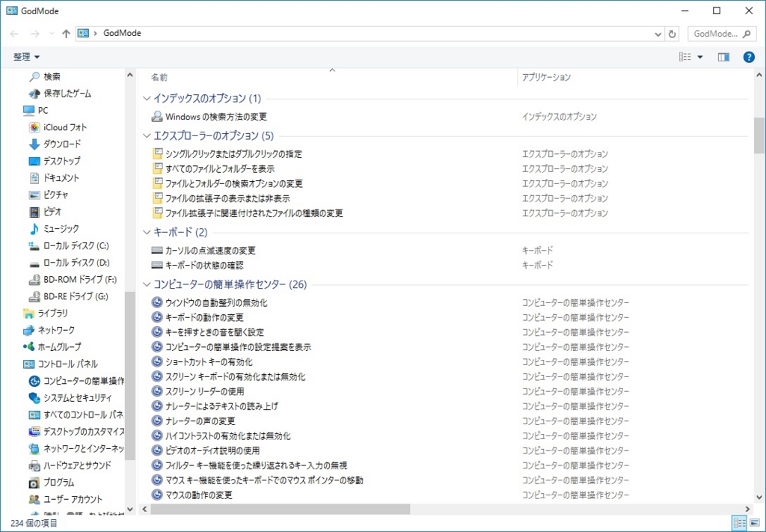Click the blue help question mark icon

coord(749,57)
